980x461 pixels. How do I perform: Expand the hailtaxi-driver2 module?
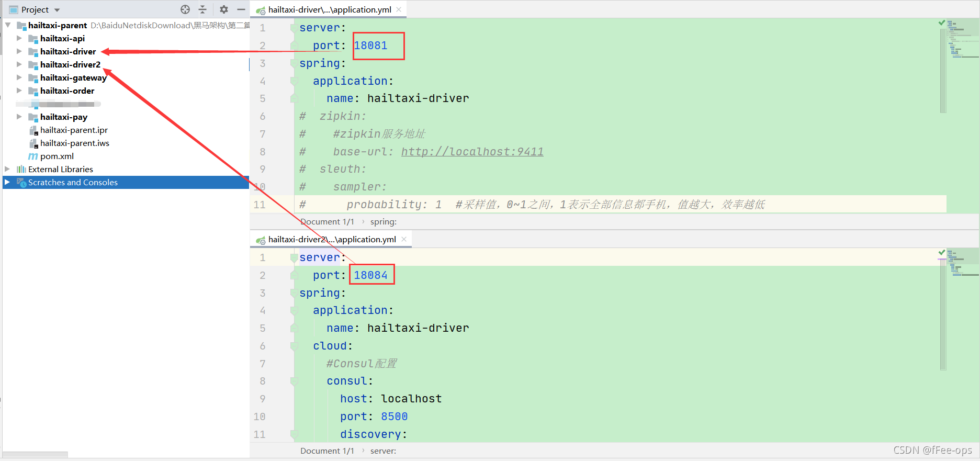[19, 64]
